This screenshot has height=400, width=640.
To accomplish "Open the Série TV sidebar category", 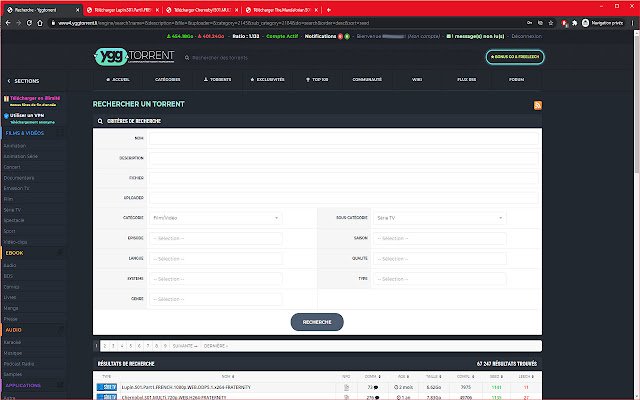I will (x=12, y=210).
